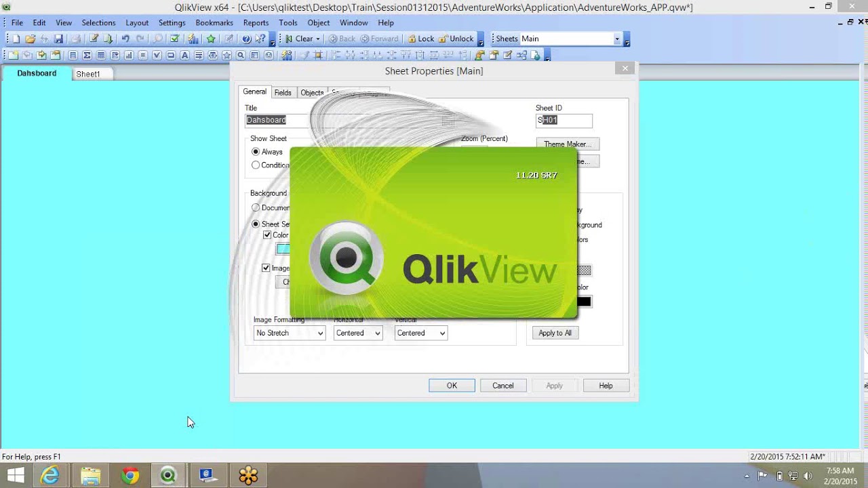Open the Quick Chart wizard icon
This screenshot has width=868, height=488.
[x=193, y=39]
